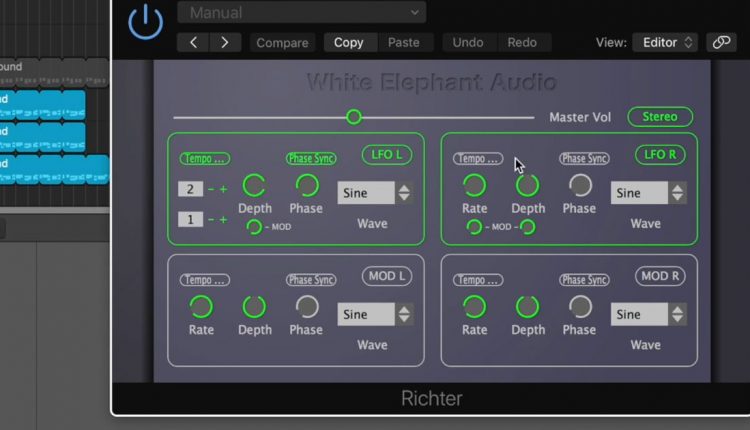Click the Paste button
Screen dimensions: 750x430
click(404, 43)
